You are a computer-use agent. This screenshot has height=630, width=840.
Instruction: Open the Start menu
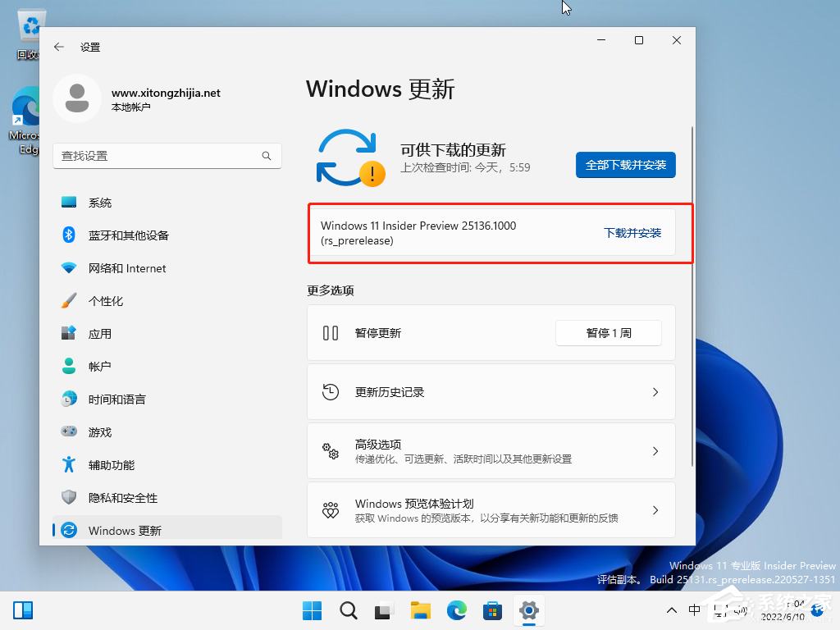pyautogui.click(x=312, y=610)
